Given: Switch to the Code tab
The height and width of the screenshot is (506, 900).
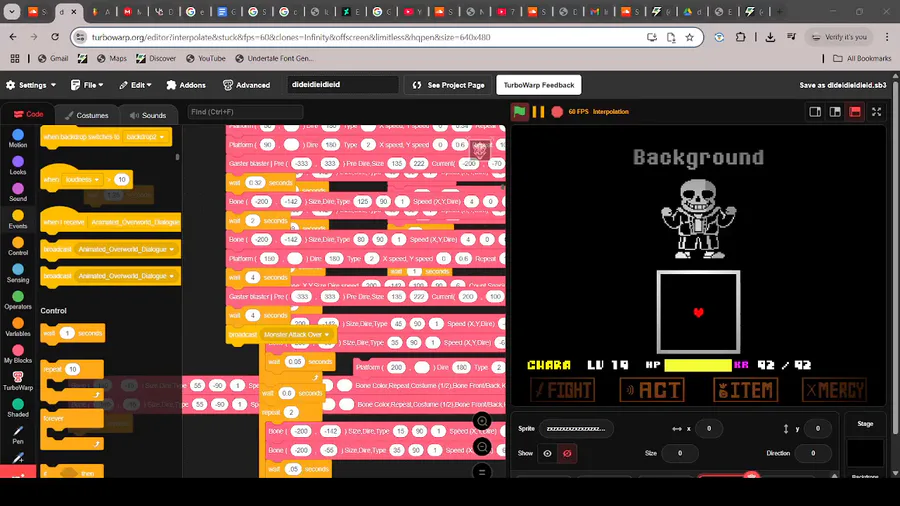Looking at the screenshot, I should coord(29,114).
